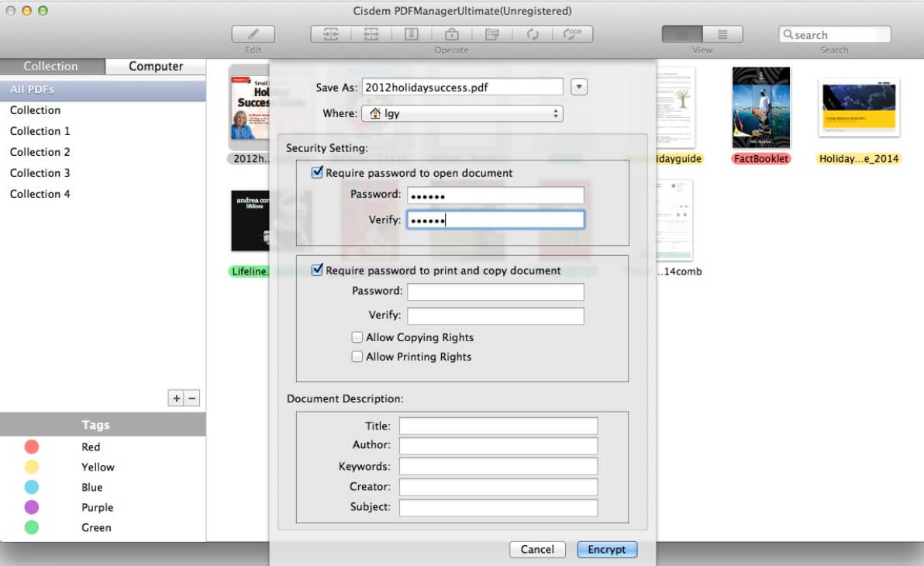
Task: Cancel the encryption dialog
Action: (537, 549)
